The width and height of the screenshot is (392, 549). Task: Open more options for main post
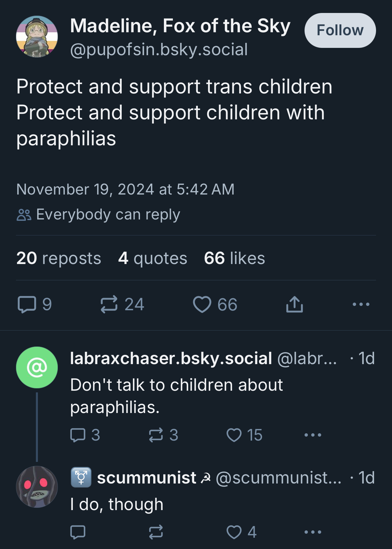(x=361, y=304)
